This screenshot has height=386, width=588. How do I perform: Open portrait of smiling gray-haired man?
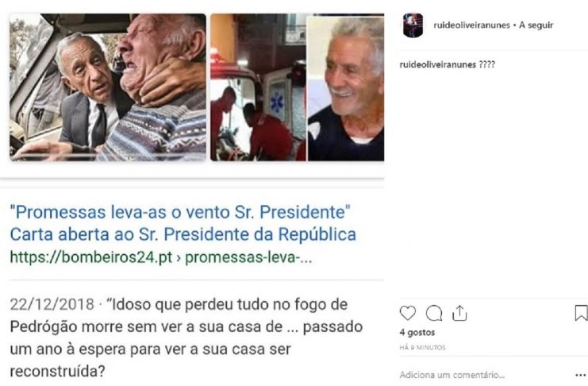point(345,89)
